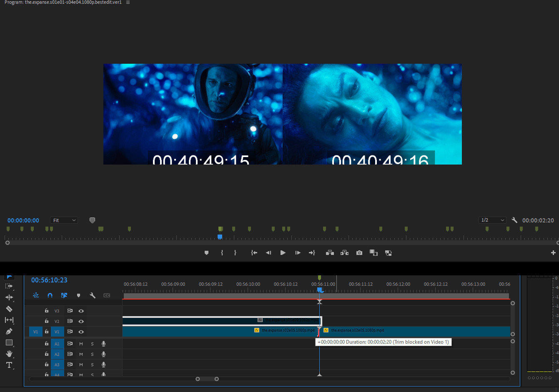The image size is (559, 392).
Task: Open the Program panel menu
Action: (x=128, y=2)
